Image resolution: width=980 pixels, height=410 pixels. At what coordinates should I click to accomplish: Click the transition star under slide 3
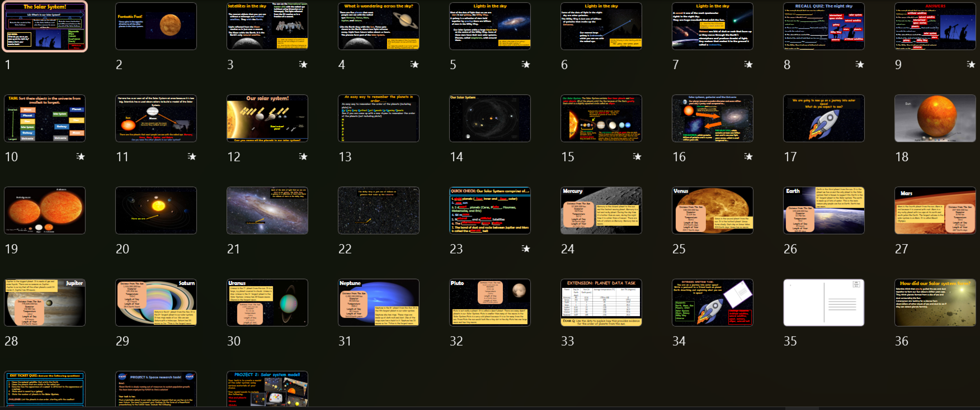point(303,64)
